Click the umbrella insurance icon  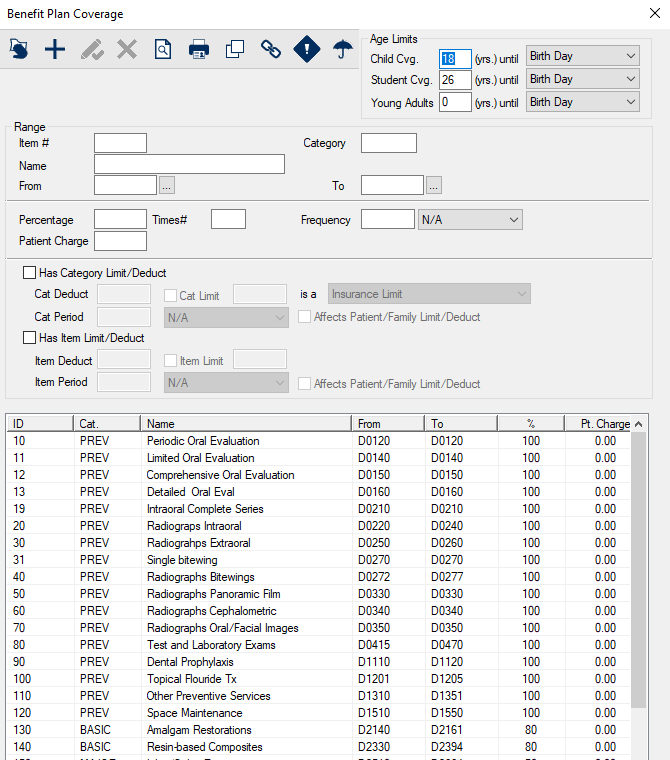click(x=343, y=49)
